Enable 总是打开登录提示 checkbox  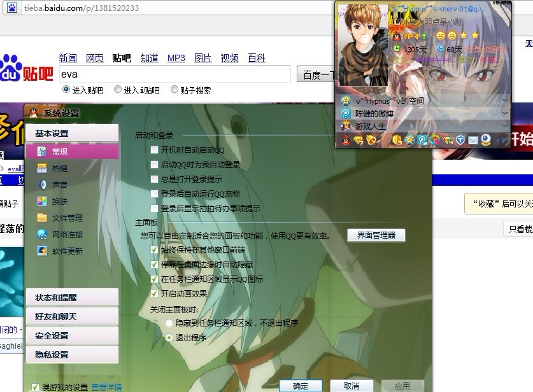point(154,179)
